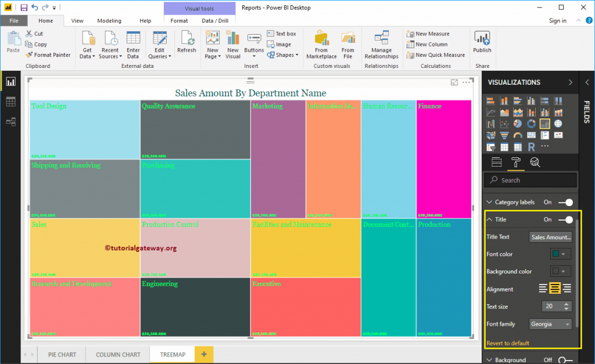Open the PIE CHART report page

tap(61, 354)
